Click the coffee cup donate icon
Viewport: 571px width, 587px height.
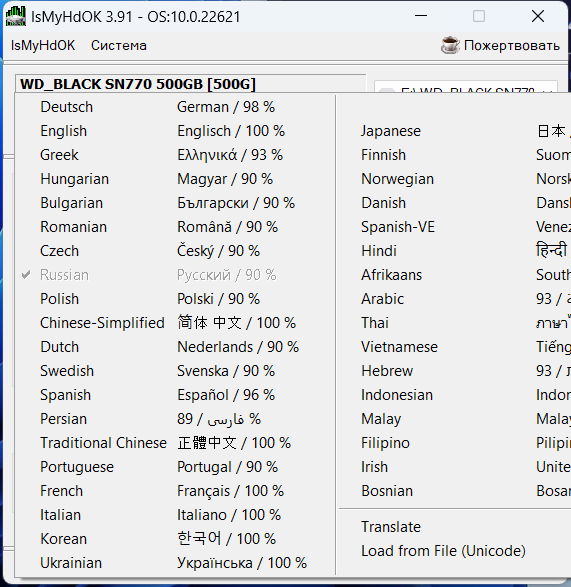pos(450,45)
